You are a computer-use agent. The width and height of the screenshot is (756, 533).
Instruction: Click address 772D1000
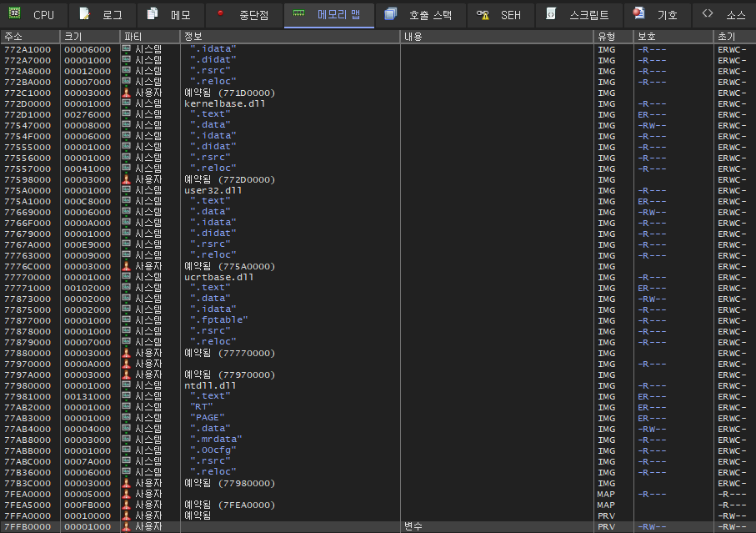pyautogui.click(x=28, y=115)
